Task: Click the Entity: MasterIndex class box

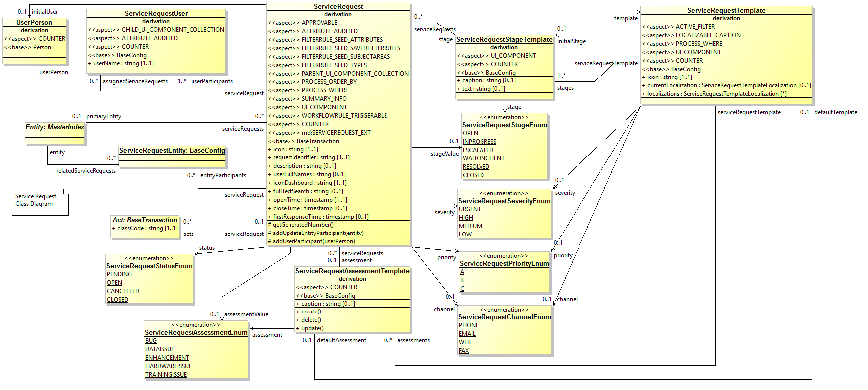Action: pyautogui.click(x=55, y=127)
